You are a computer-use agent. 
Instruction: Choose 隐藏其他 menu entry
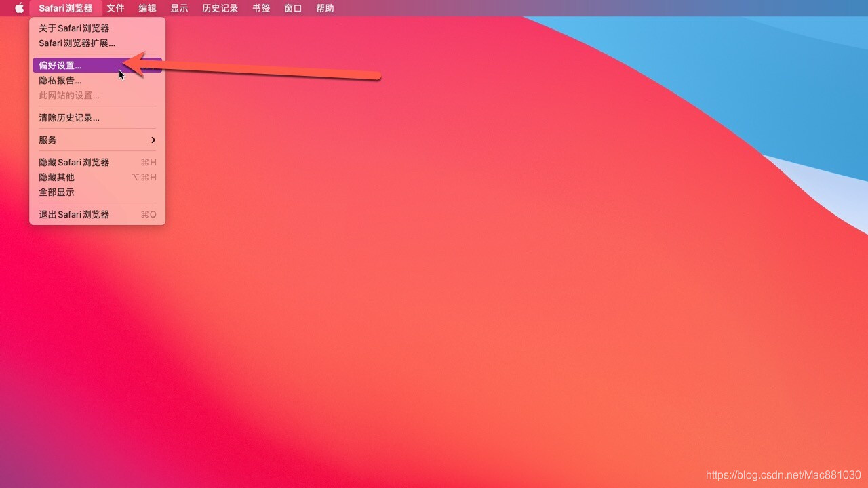click(98, 177)
